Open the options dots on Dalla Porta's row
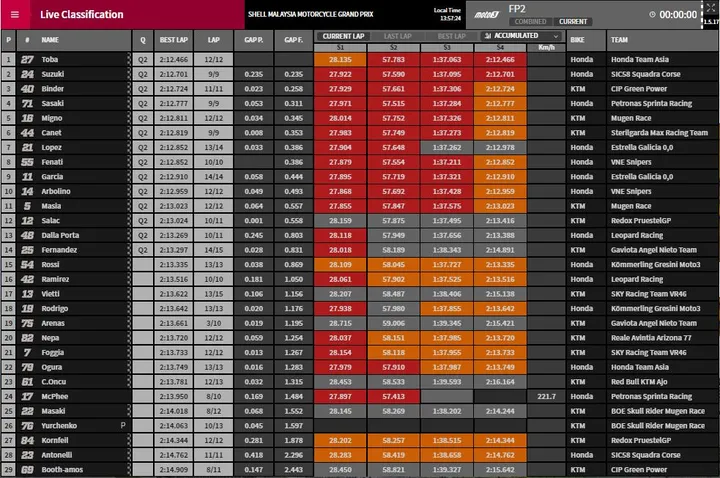The image size is (720, 478). [x=129, y=235]
